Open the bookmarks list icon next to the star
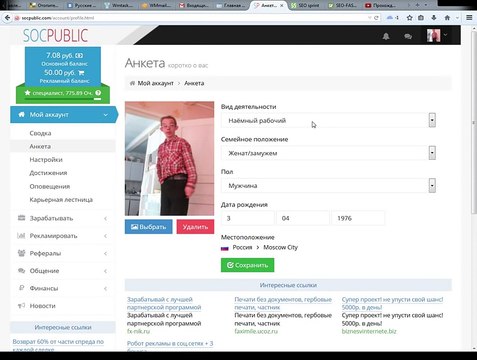Image resolution: width=477 pixels, height=360 pixels. point(421,18)
